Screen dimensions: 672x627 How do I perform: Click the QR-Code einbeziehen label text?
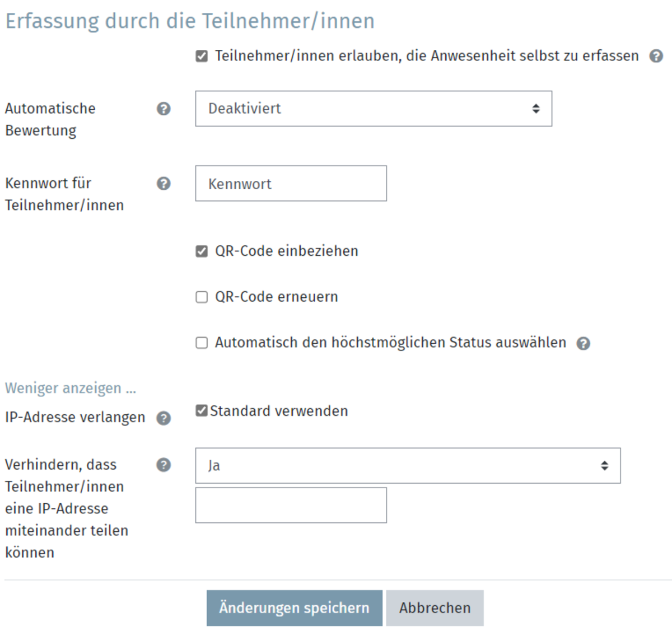[x=286, y=251]
